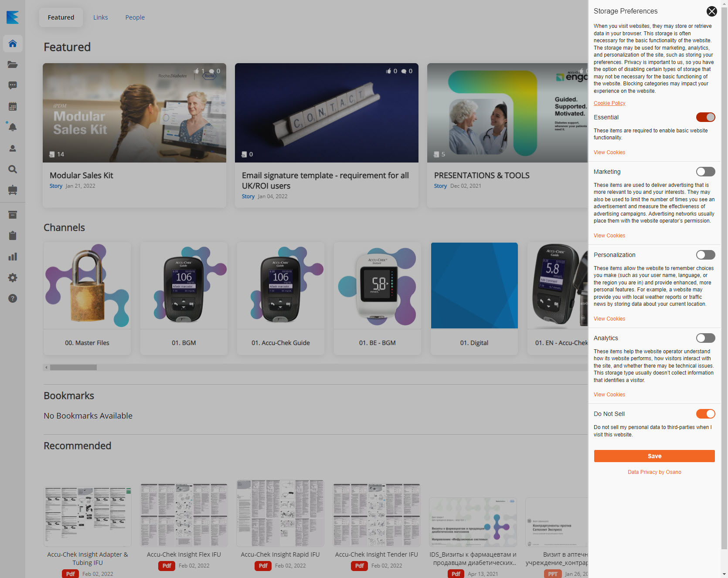Click the app logo in the sidebar
Viewport: 728px width, 578px height.
tap(13, 17)
